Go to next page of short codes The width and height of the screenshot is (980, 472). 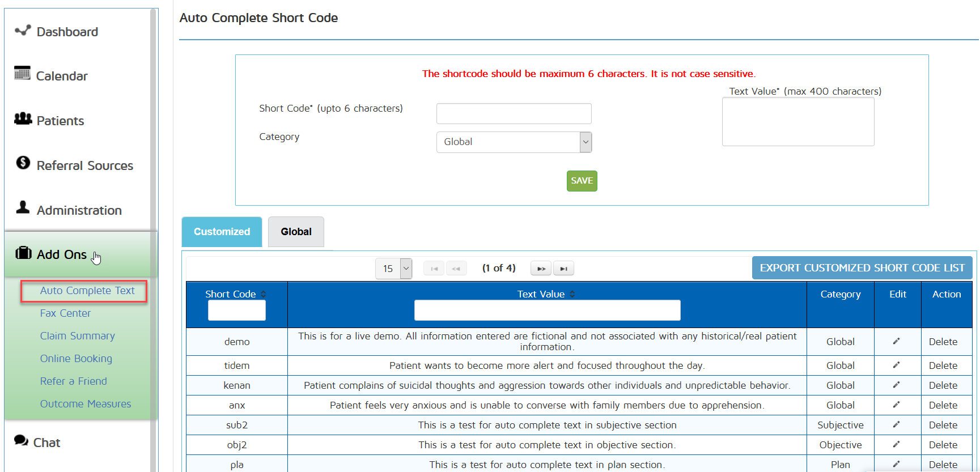tap(541, 269)
